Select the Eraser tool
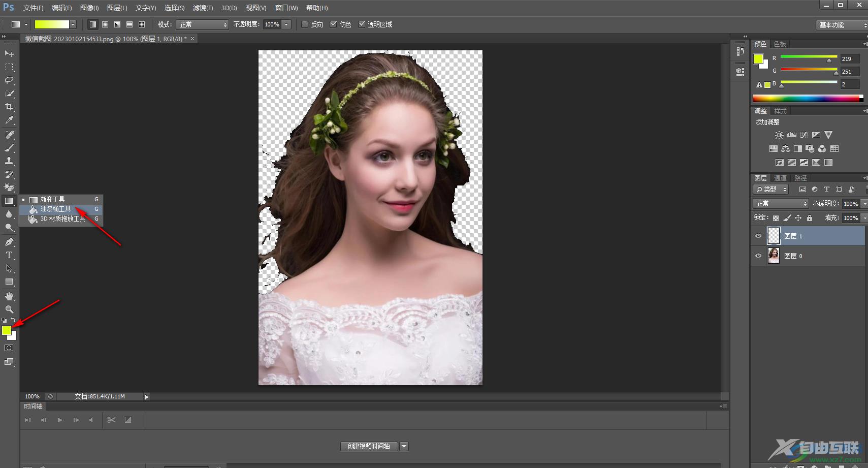 tap(9, 188)
